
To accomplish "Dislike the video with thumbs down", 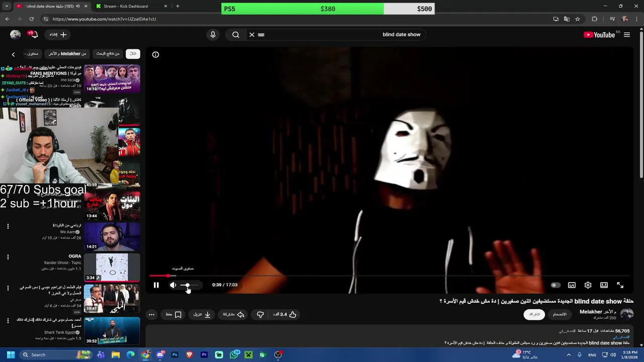I will tap(260, 314).
